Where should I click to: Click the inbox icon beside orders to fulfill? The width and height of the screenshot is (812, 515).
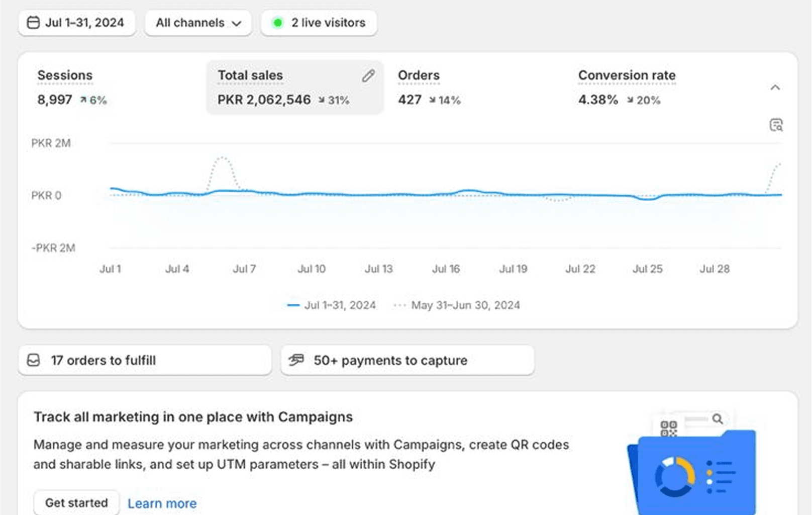click(x=34, y=360)
